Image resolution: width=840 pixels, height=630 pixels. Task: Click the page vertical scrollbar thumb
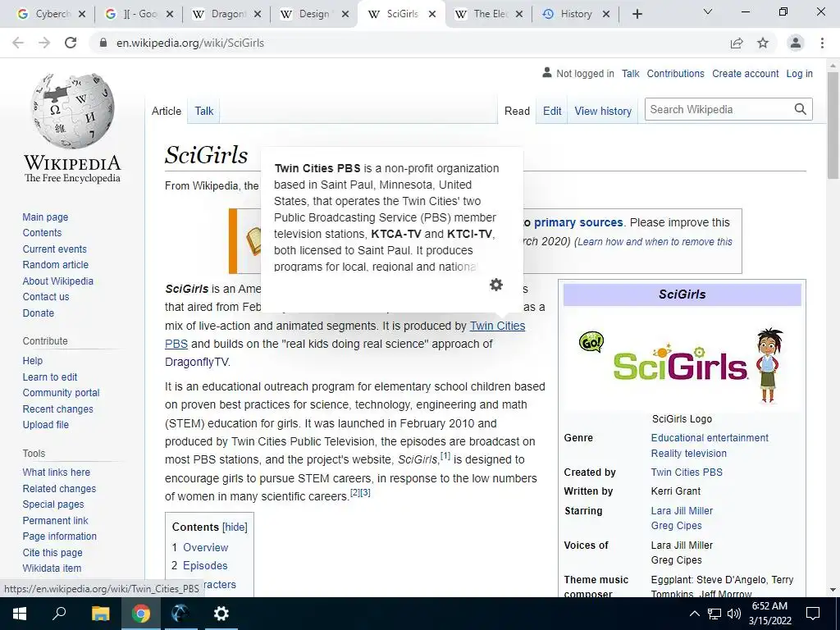tap(833, 126)
